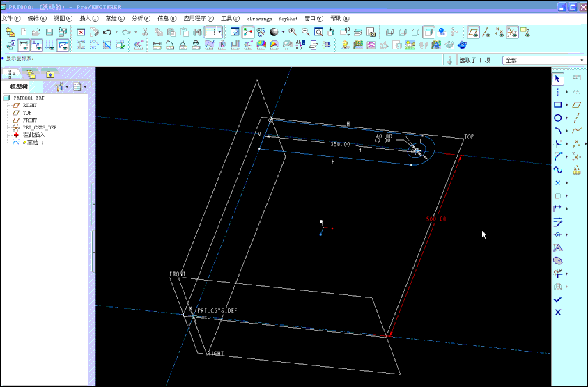Open the 编辑 menu
The width and height of the screenshot is (588, 387).
tap(37, 18)
